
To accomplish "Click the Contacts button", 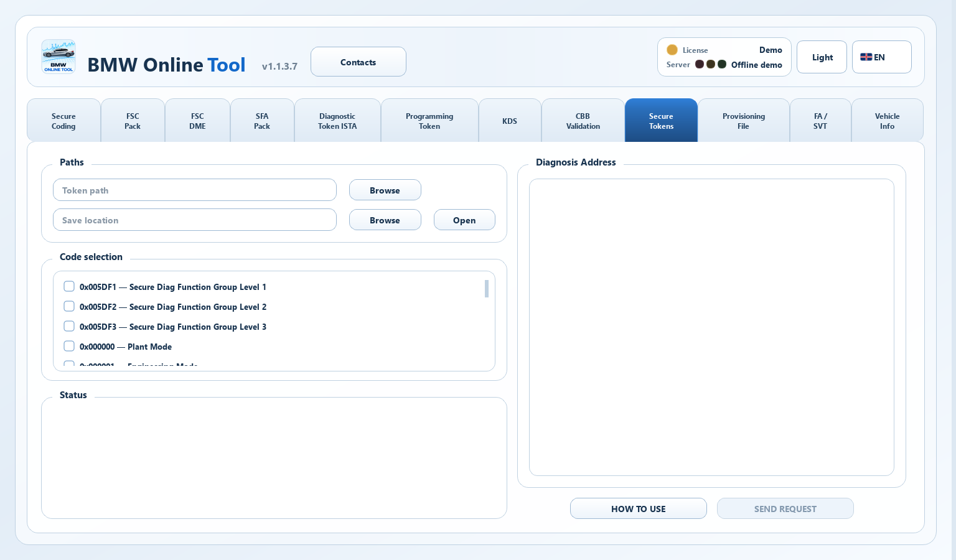I will [358, 62].
